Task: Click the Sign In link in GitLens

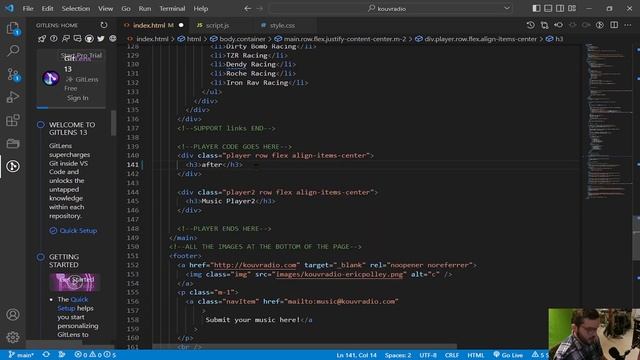Action: (77, 98)
